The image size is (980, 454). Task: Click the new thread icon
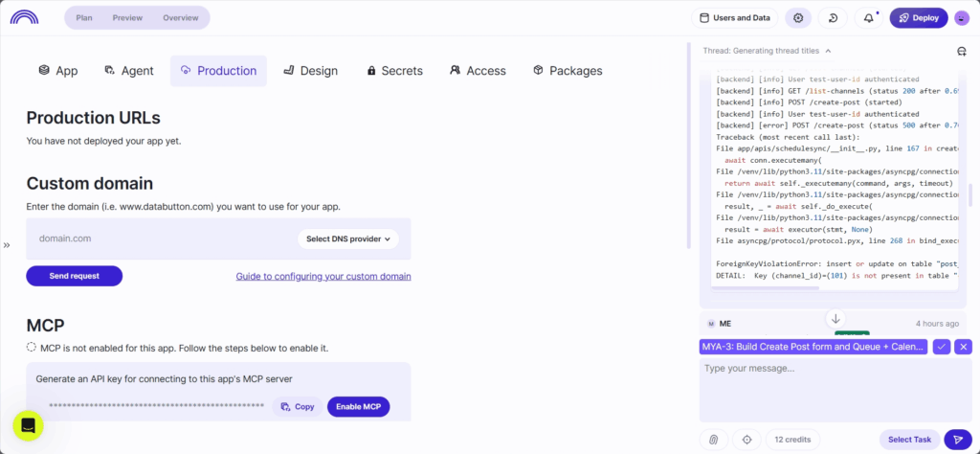tap(962, 51)
